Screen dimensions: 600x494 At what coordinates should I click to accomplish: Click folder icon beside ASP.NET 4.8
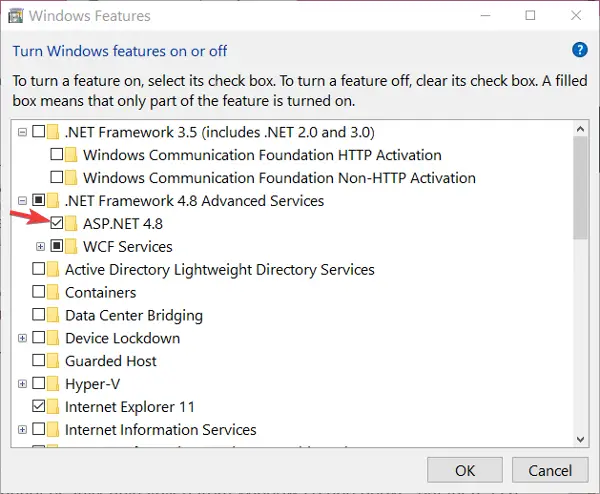(x=71, y=223)
